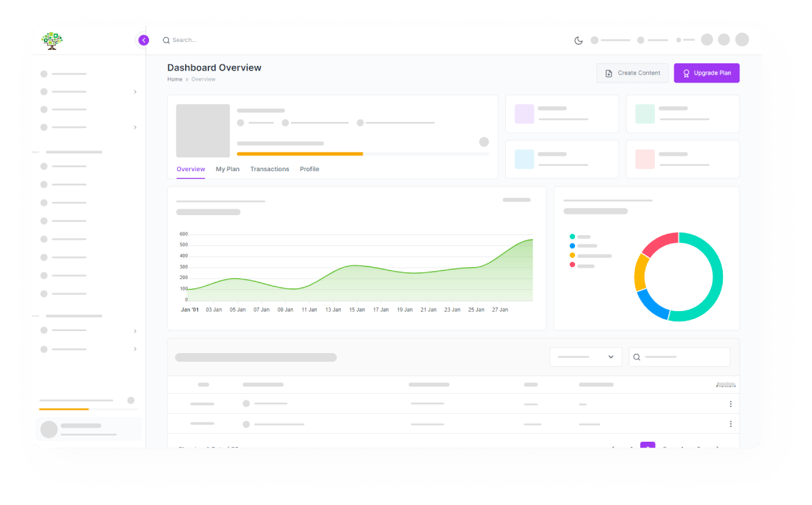Screen dimensions: 812x505
Task: Click the tree logo in the sidebar header
Action: click(52, 41)
